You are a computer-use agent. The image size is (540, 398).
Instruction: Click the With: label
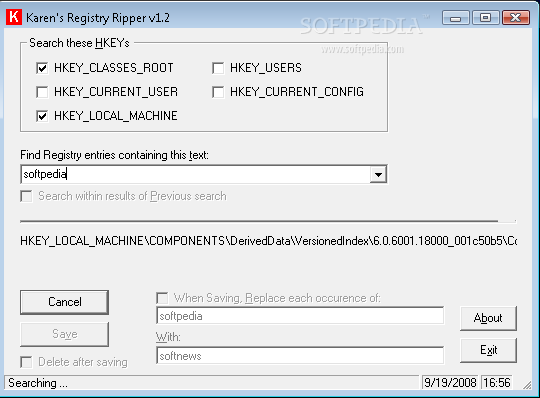(168, 337)
